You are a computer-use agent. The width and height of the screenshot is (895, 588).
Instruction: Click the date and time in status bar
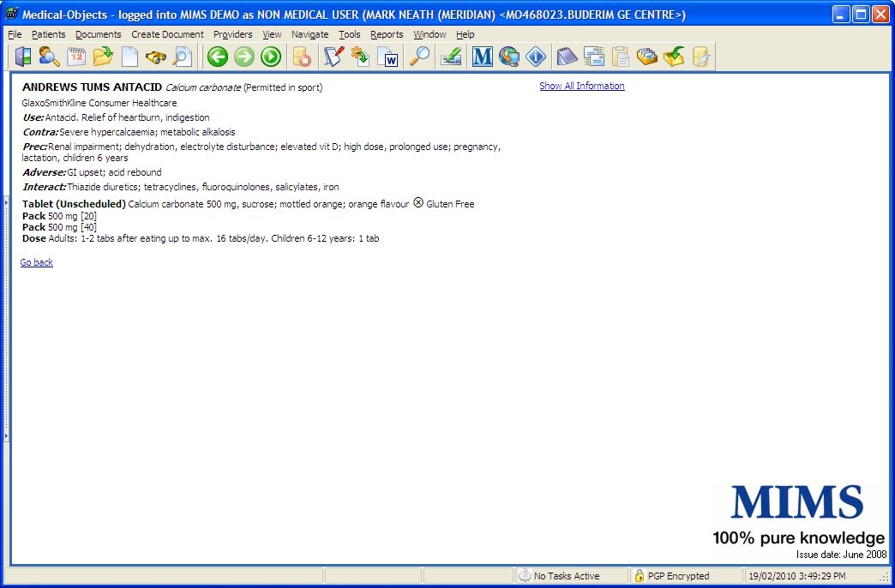point(796,575)
